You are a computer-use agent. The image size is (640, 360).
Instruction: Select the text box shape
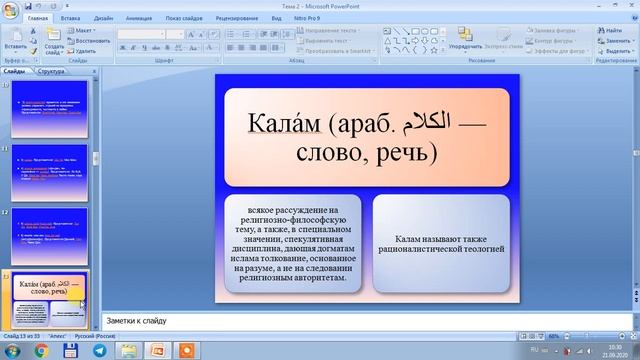(x=387, y=31)
